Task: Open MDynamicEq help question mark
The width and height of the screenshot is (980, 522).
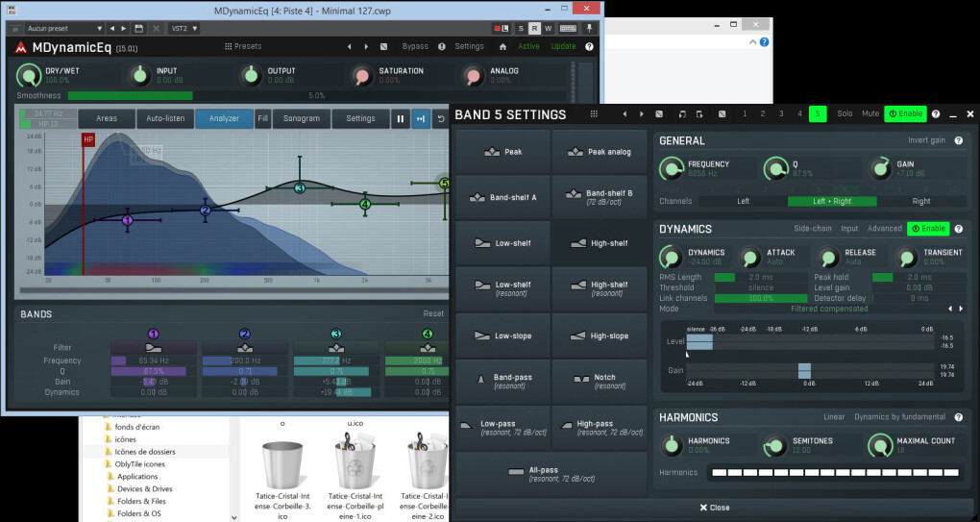Action: 589,46
